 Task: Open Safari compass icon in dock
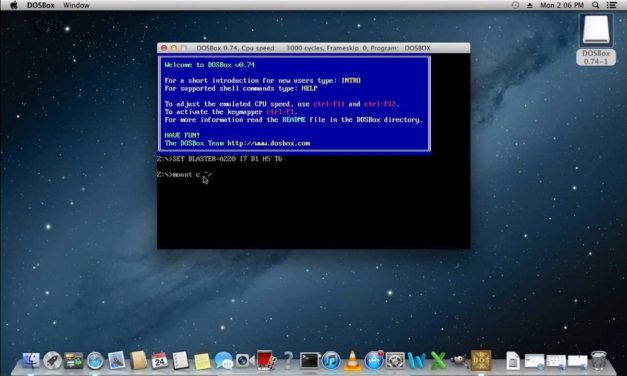pos(95,360)
